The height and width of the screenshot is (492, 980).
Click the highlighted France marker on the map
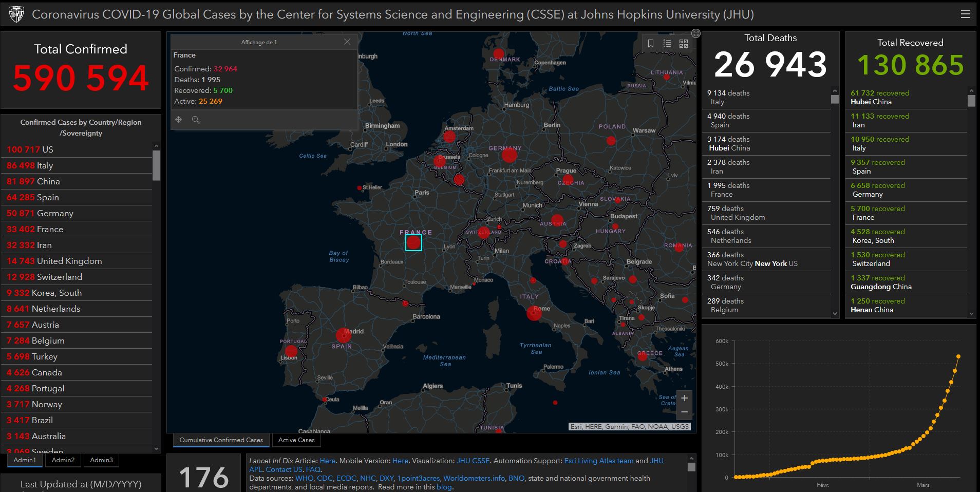tap(413, 242)
